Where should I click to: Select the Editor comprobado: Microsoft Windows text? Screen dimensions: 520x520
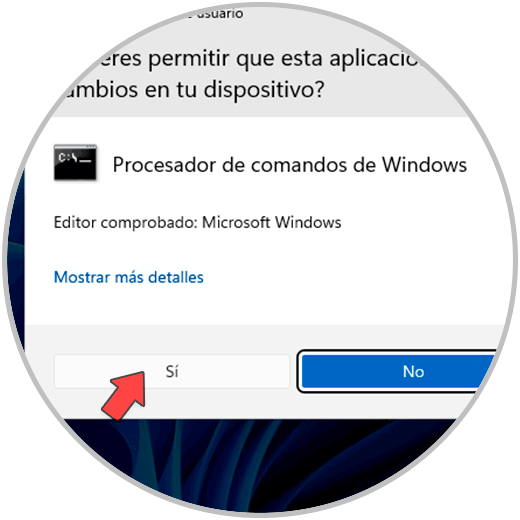(x=198, y=222)
